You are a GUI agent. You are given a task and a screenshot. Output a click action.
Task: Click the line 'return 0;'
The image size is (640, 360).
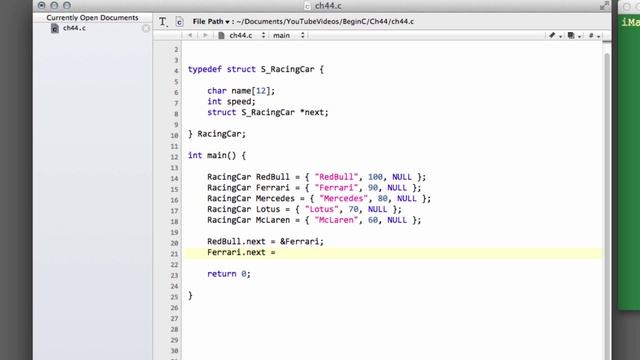click(229, 274)
